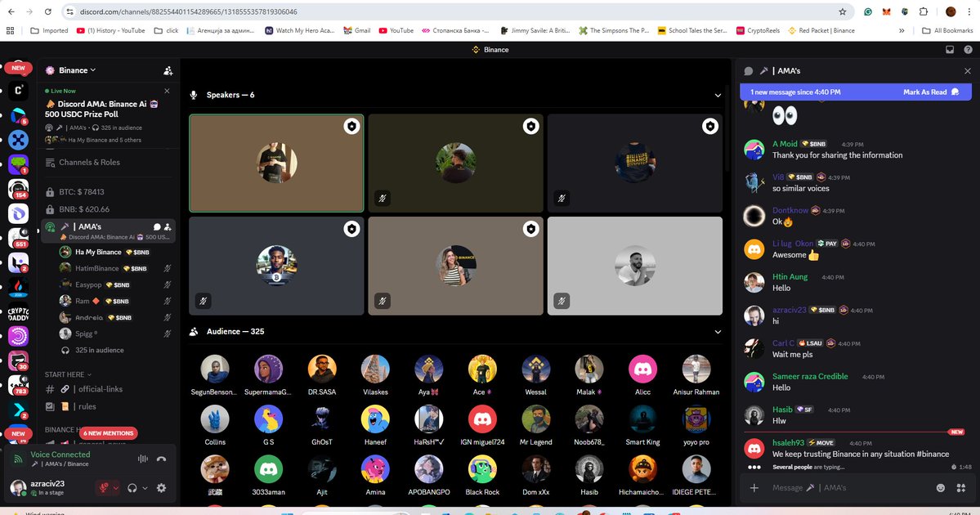This screenshot has height=515, width=980.
Task: Reload the browser page
Action: click(x=48, y=12)
